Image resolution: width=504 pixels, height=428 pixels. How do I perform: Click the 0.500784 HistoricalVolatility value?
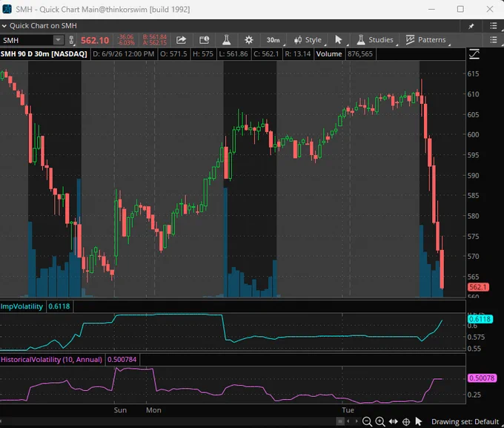122,360
